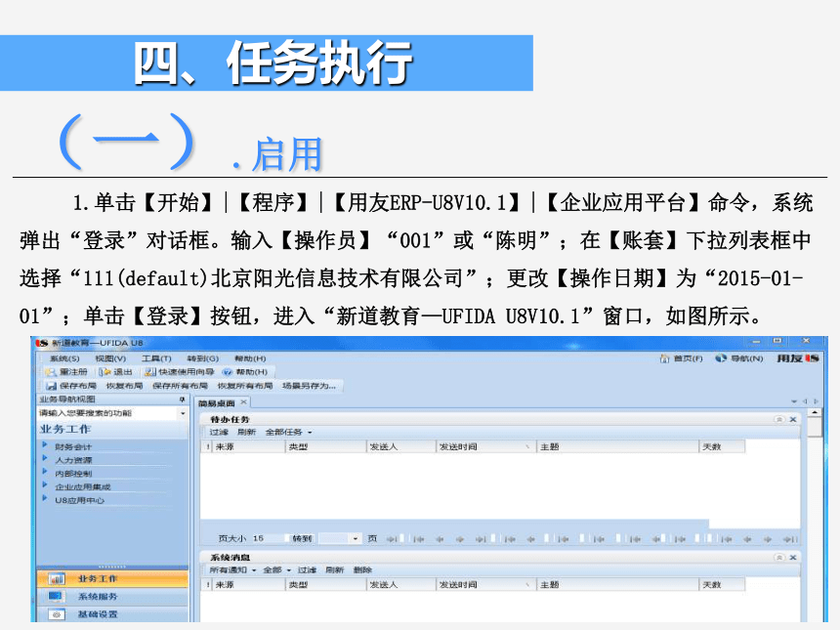The image size is (840, 630).
Task: Close the 系统消息 panel with its X
Action: click(x=793, y=558)
